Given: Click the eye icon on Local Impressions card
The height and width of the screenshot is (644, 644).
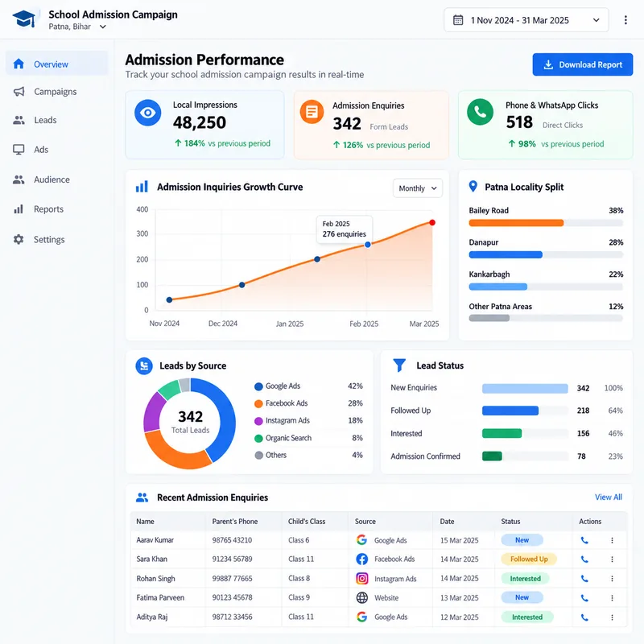Looking at the screenshot, I should tap(147, 113).
